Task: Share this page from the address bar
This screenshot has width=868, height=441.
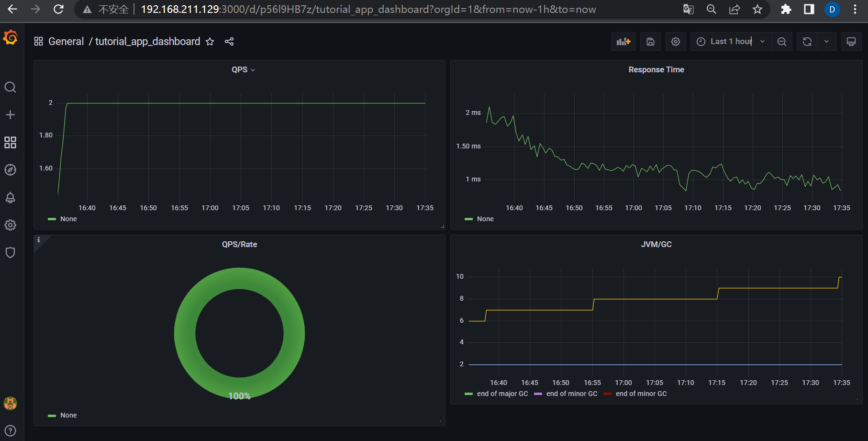Action: coord(734,9)
